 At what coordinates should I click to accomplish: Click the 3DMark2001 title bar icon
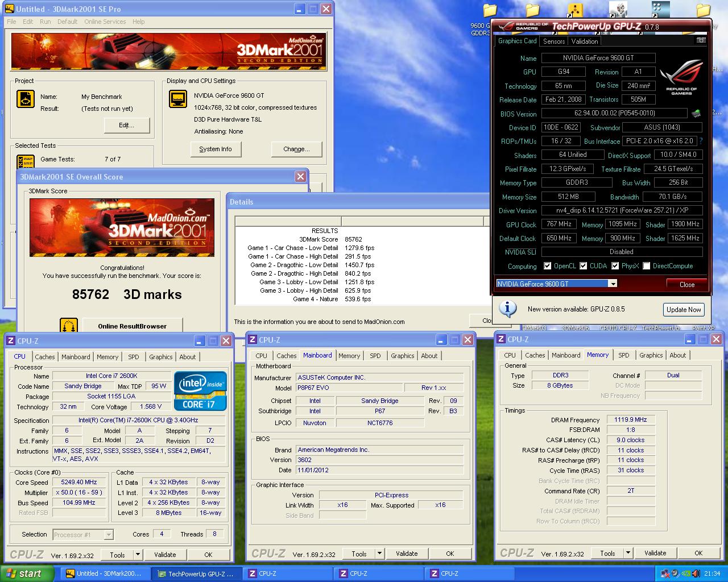(x=9, y=9)
